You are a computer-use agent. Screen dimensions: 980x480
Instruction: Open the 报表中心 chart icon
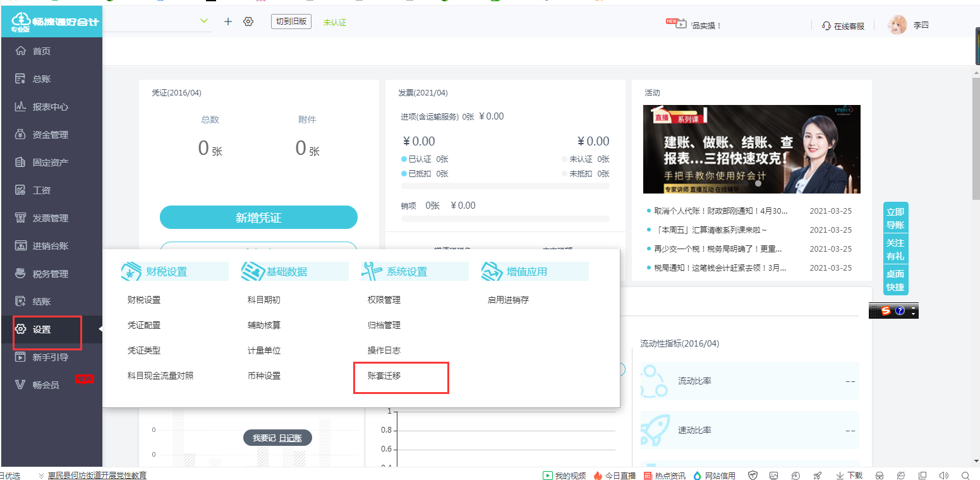click(20, 107)
